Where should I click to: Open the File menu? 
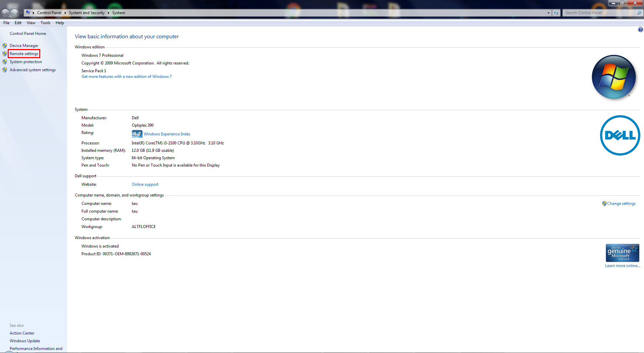coord(6,23)
